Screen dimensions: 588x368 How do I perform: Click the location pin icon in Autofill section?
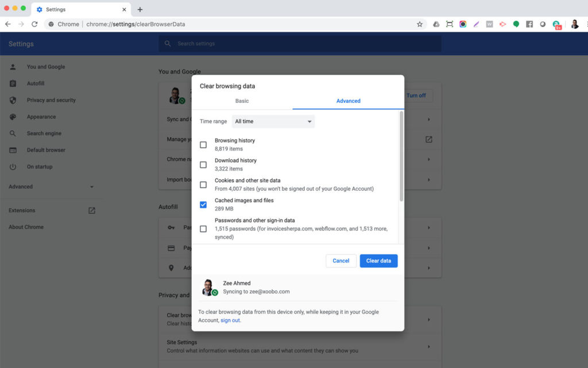click(x=171, y=268)
